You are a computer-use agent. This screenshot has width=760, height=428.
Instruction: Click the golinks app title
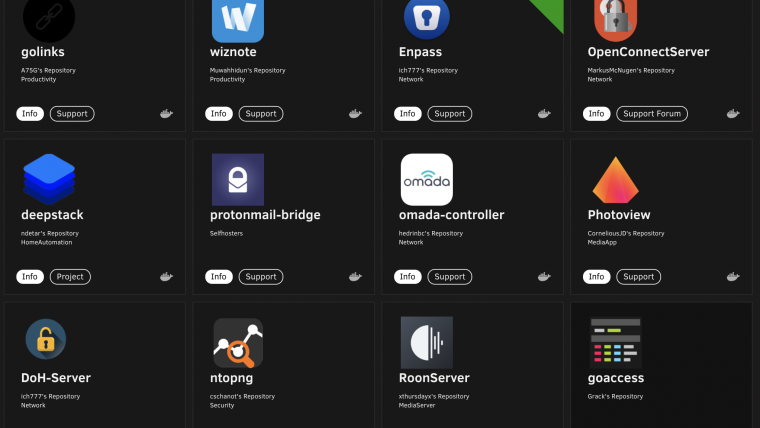(x=43, y=52)
